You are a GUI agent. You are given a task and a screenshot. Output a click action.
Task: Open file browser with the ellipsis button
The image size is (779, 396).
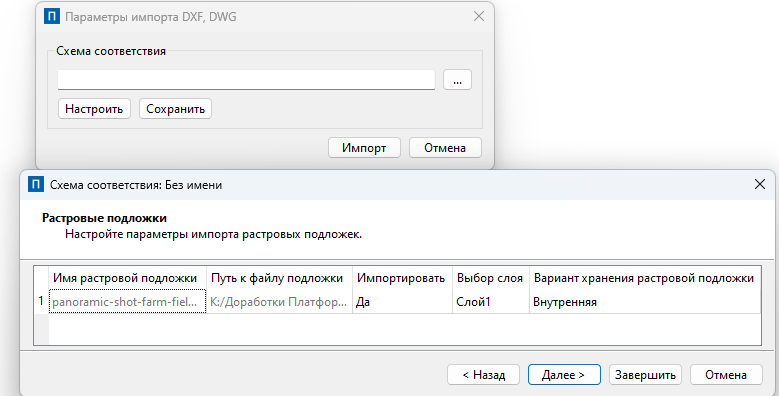tap(457, 79)
